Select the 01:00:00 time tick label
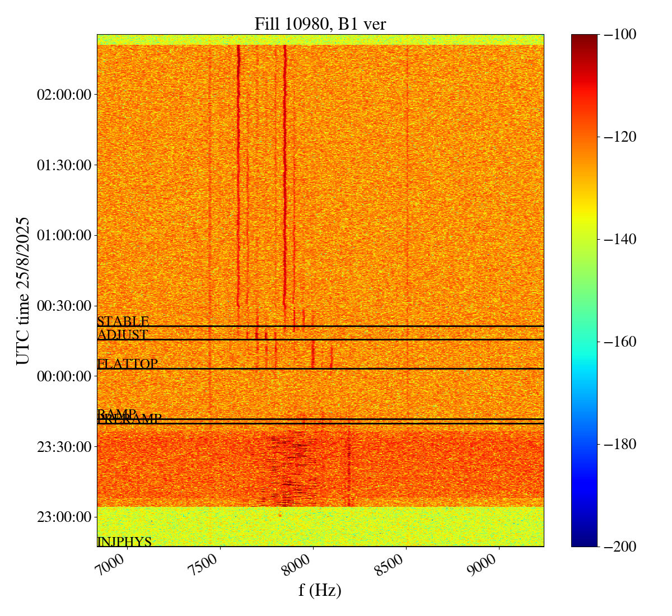 63,235
